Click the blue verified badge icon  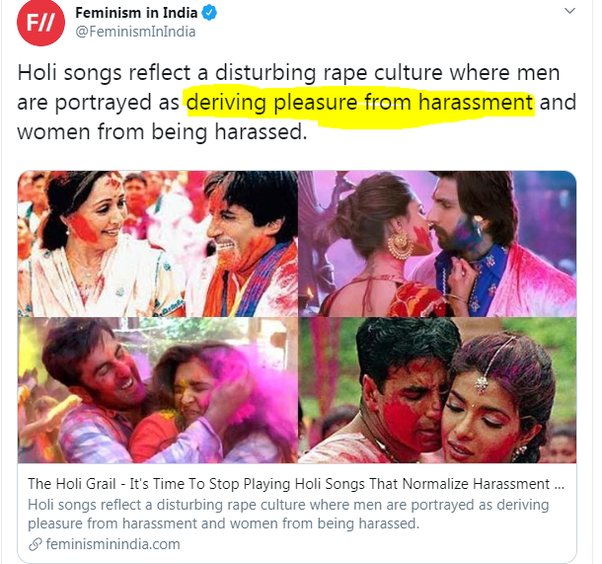tap(209, 13)
